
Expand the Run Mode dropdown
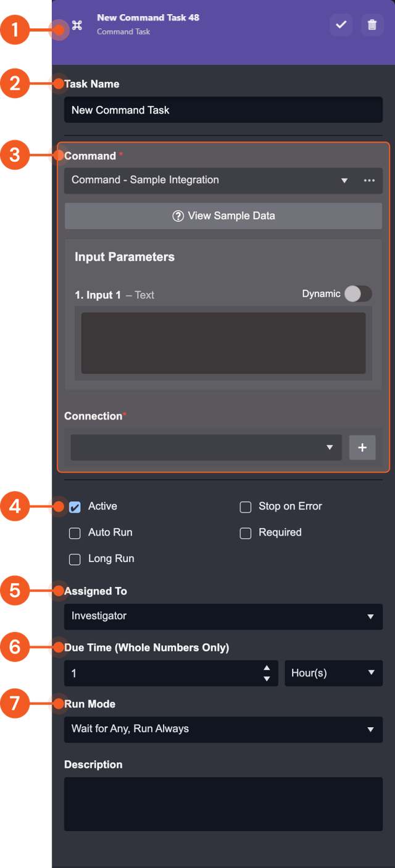click(223, 729)
